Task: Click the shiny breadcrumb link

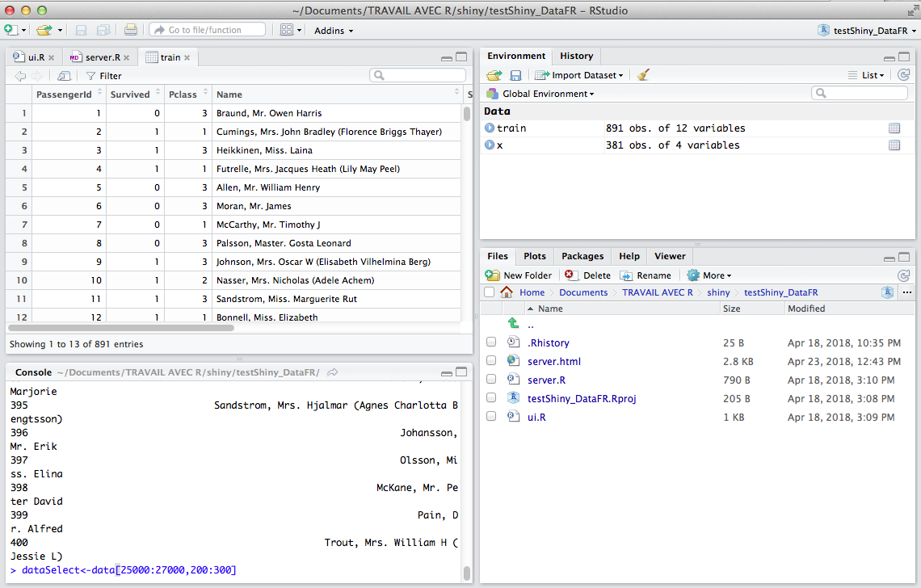Action: (x=718, y=292)
